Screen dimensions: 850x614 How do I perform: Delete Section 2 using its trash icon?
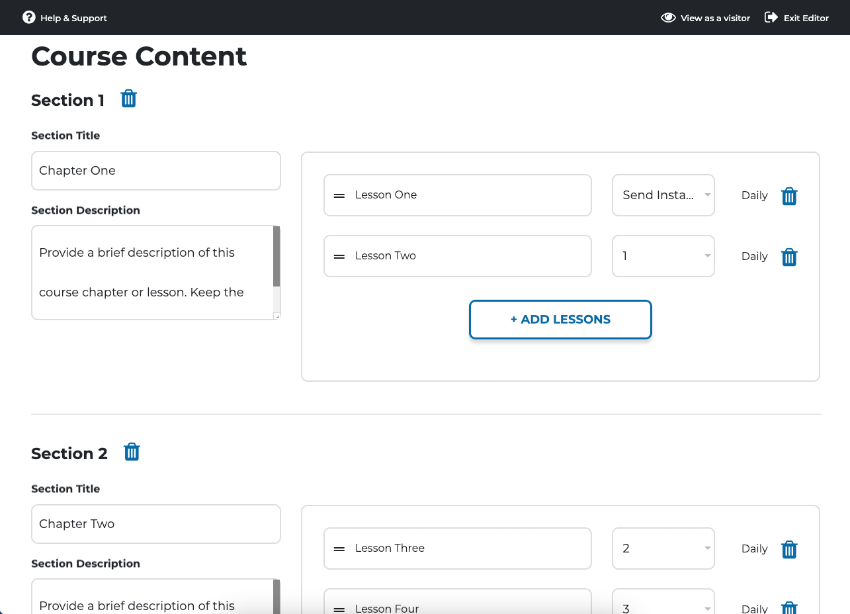[131, 452]
